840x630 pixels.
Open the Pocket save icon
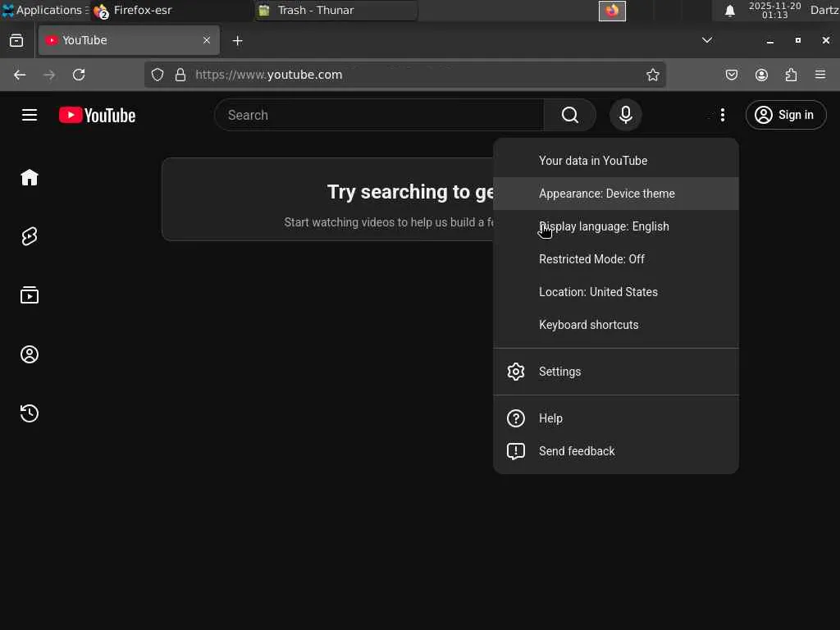click(x=731, y=75)
